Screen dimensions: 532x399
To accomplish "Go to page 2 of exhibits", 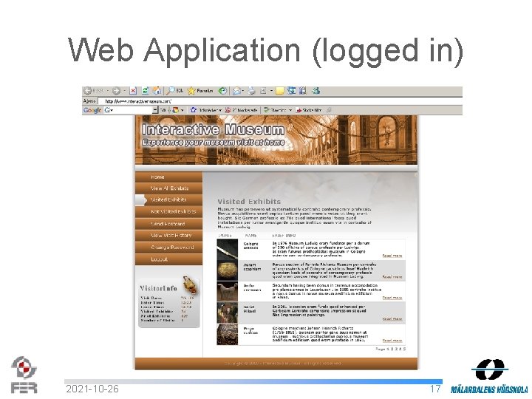I will (392, 349).
